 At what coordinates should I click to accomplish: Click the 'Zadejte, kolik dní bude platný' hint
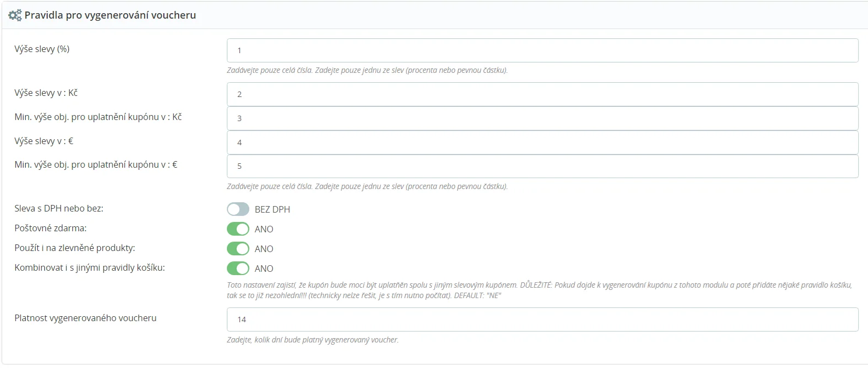tap(312, 340)
